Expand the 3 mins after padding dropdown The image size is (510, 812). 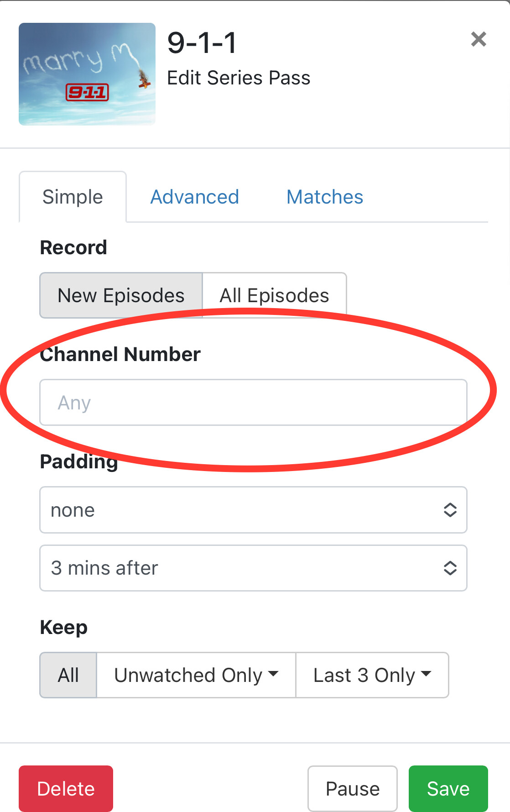(253, 568)
